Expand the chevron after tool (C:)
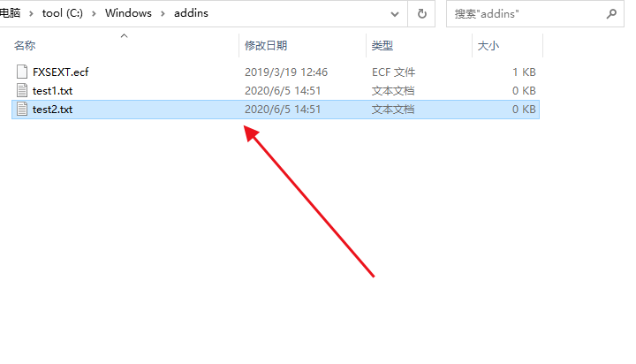Viewport: 636px width, 364px height. (x=94, y=14)
